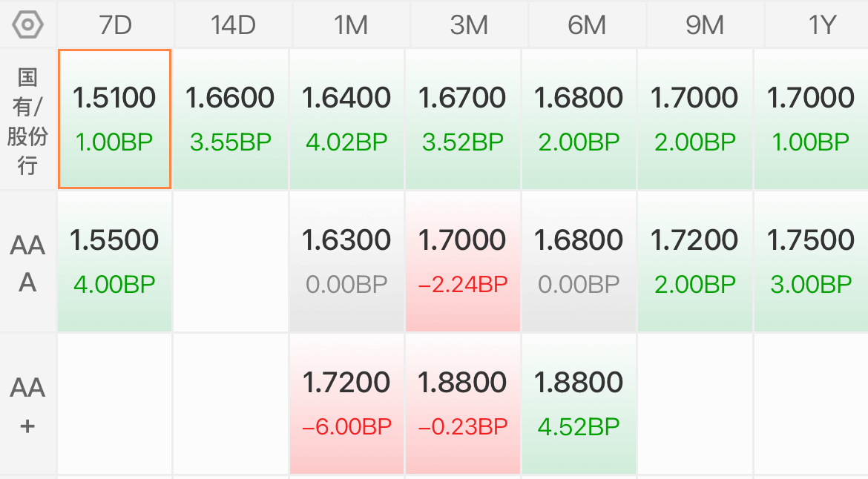Select the 14D tenor column header
The width and height of the screenshot is (868, 479).
pos(233,25)
